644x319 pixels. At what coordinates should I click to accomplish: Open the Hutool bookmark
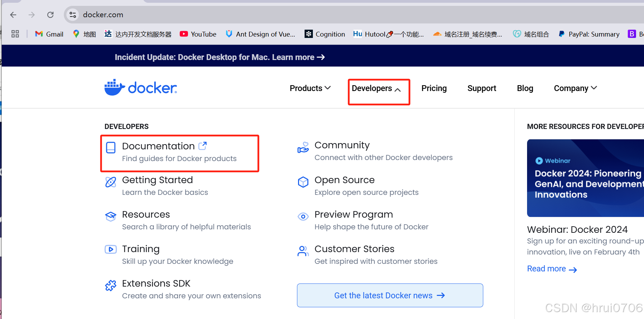coord(388,34)
